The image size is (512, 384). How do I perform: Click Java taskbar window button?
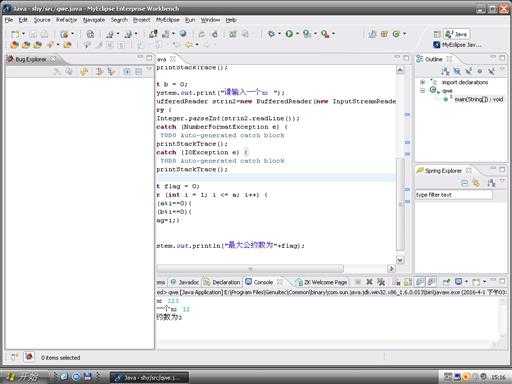149,378
